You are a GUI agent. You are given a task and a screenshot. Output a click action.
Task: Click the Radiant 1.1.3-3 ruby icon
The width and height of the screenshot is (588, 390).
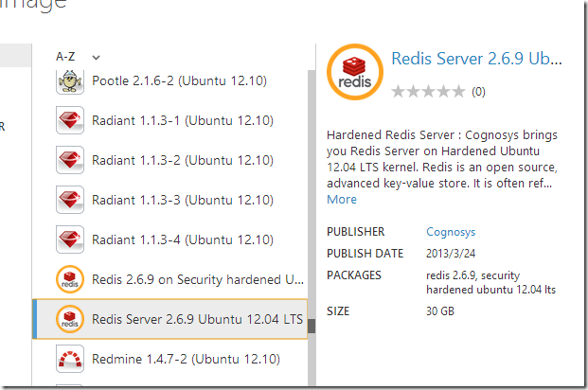pos(70,200)
